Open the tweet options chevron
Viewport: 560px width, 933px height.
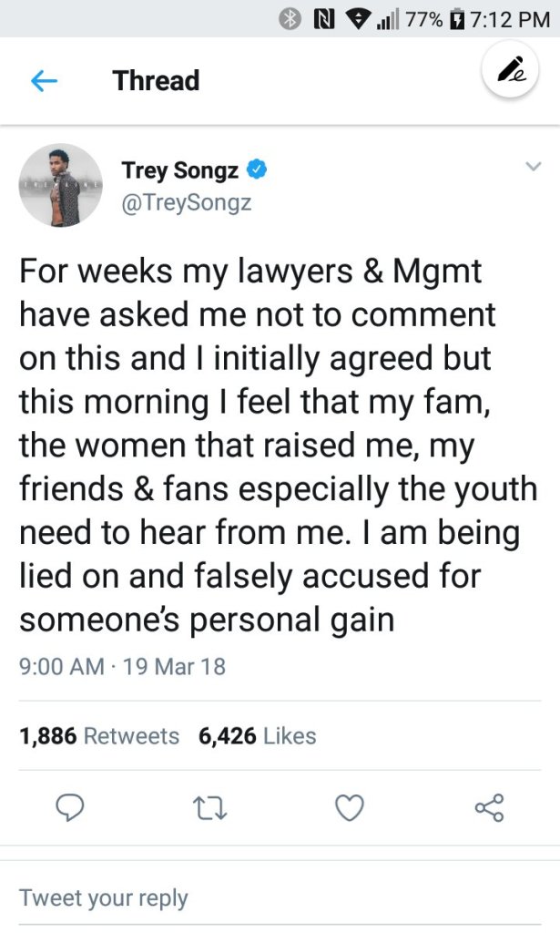(532, 166)
